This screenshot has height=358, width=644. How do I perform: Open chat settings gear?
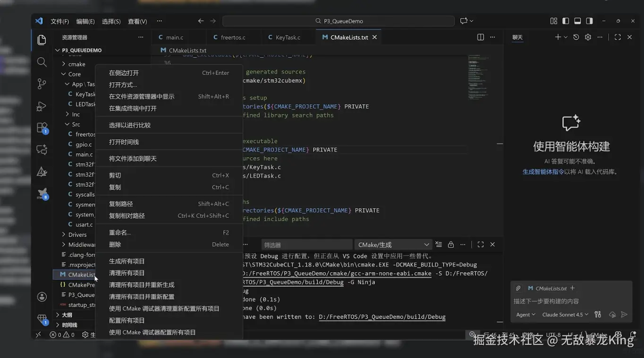588,37
